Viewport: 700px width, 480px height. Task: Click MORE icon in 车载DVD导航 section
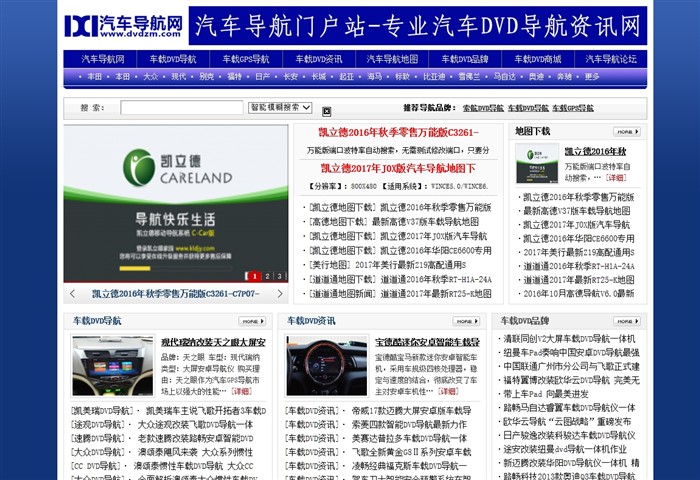pyautogui.click(x=252, y=321)
